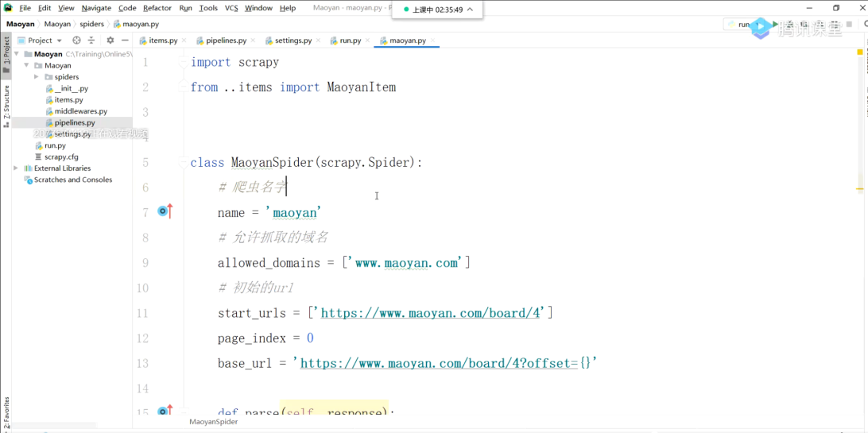Viewport: 868px width, 433px height.
Task: Click the PyCharm application icon
Action: 8,8
